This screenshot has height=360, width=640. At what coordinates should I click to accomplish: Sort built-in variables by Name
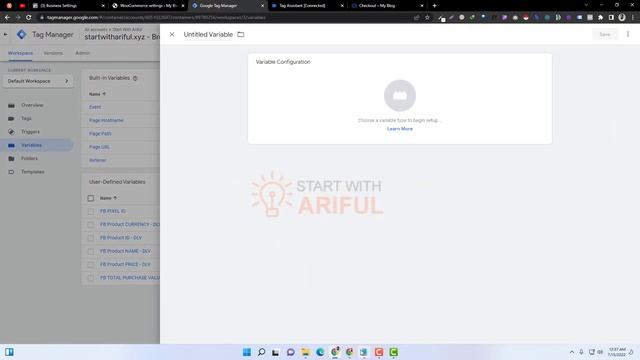click(x=97, y=94)
